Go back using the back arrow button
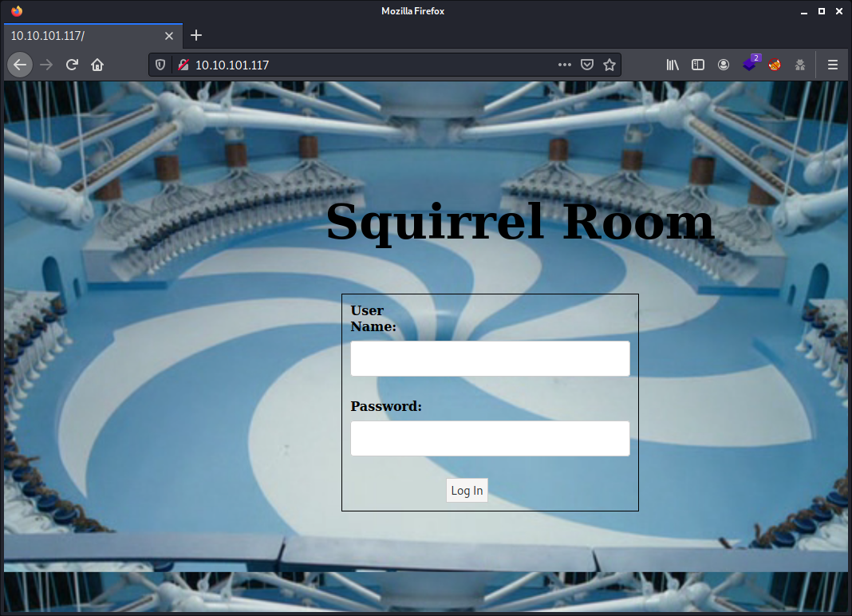The image size is (852, 616). click(x=20, y=65)
